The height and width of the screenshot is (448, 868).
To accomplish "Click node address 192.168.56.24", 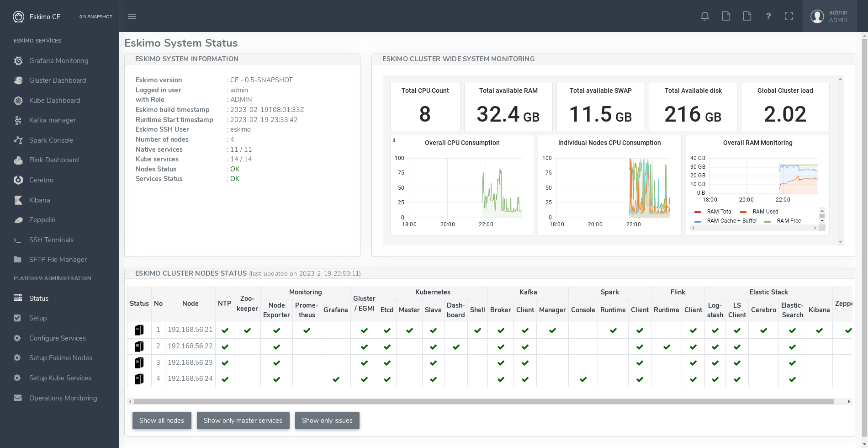I will click(190, 379).
